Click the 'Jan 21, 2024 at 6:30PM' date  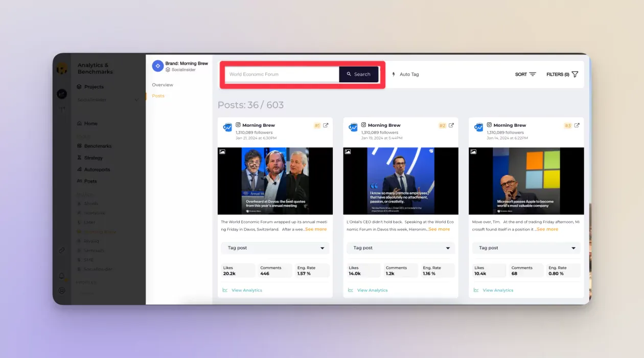[x=256, y=138]
